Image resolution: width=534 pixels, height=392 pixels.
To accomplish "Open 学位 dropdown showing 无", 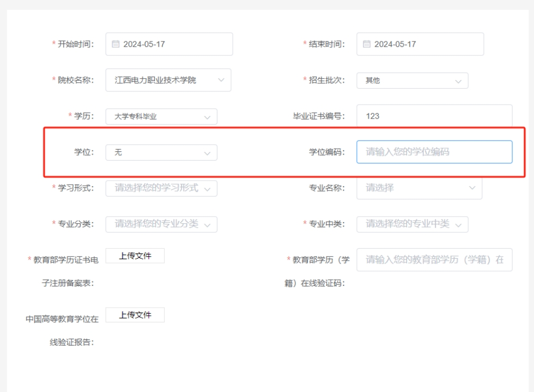I will click(x=161, y=152).
